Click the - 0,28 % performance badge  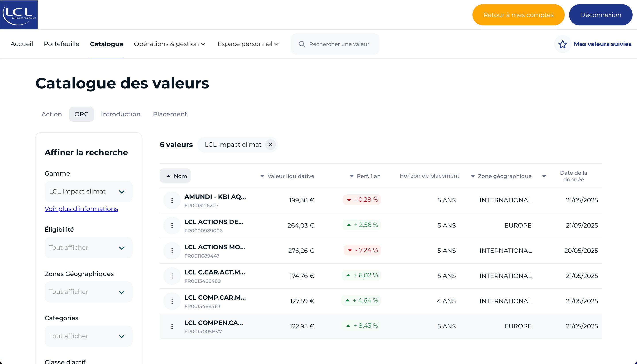(362, 200)
